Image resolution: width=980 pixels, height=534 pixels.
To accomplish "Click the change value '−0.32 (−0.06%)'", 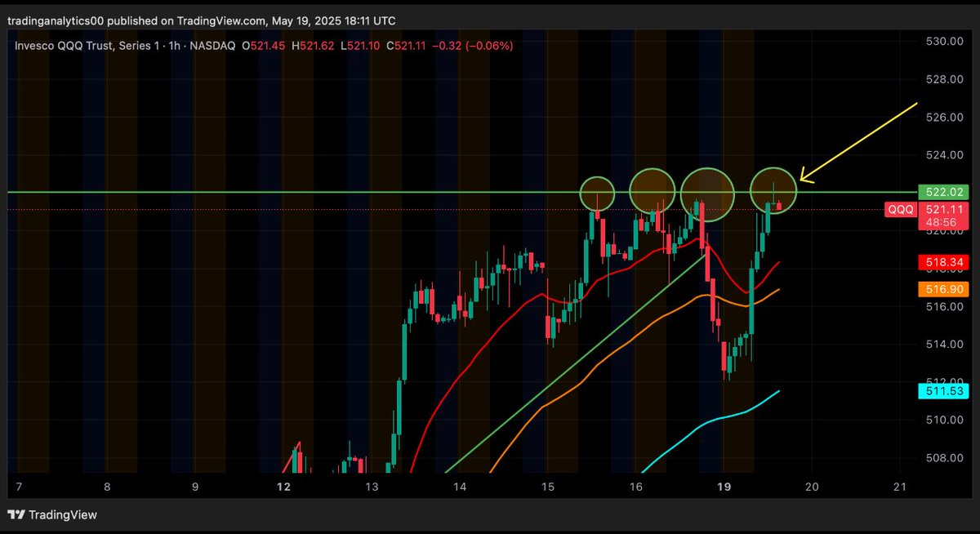I will tap(471, 46).
